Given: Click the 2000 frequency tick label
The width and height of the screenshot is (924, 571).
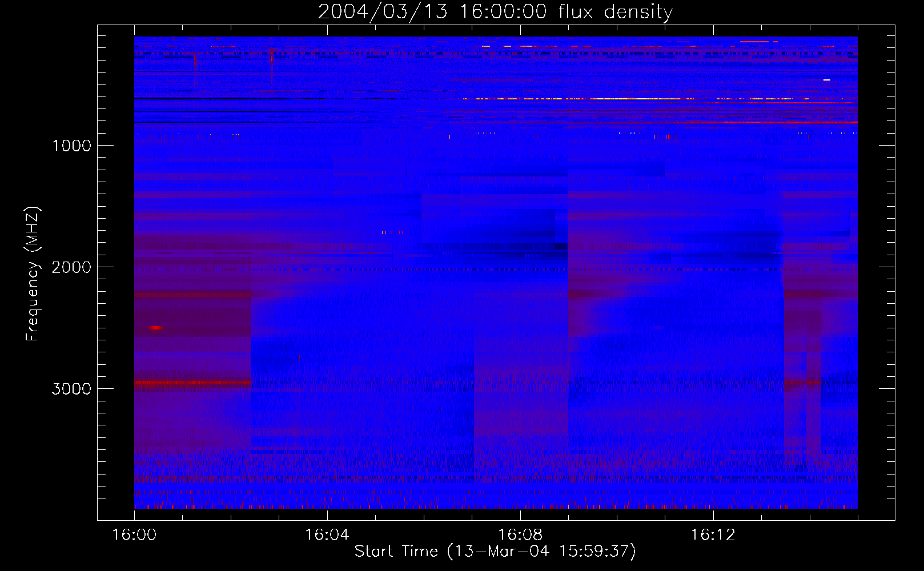Looking at the screenshot, I should tap(71, 267).
